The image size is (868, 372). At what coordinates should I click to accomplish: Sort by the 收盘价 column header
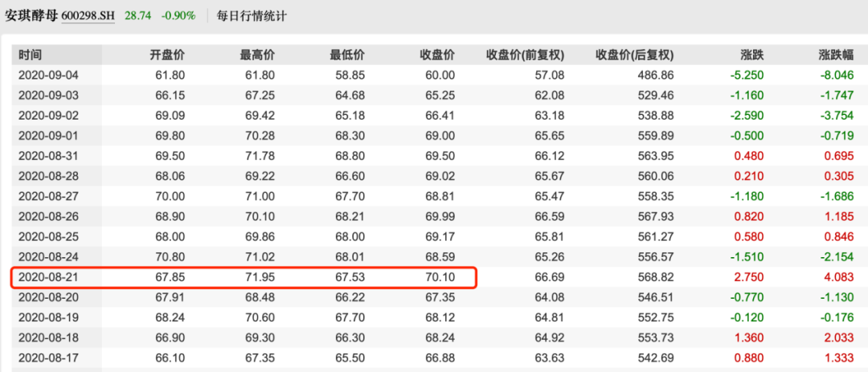click(x=437, y=55)
